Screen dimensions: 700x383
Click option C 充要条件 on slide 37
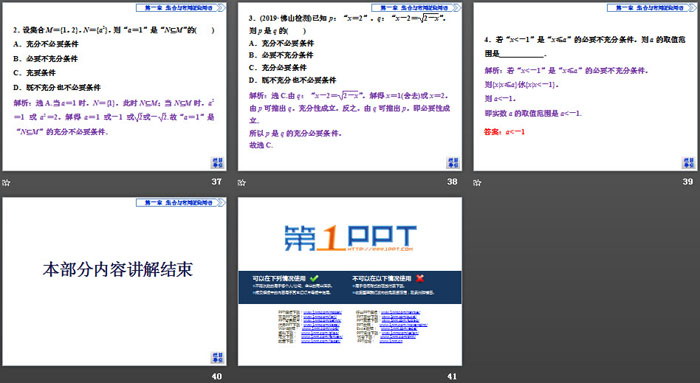pyautogui.click(x=35, y=73)
